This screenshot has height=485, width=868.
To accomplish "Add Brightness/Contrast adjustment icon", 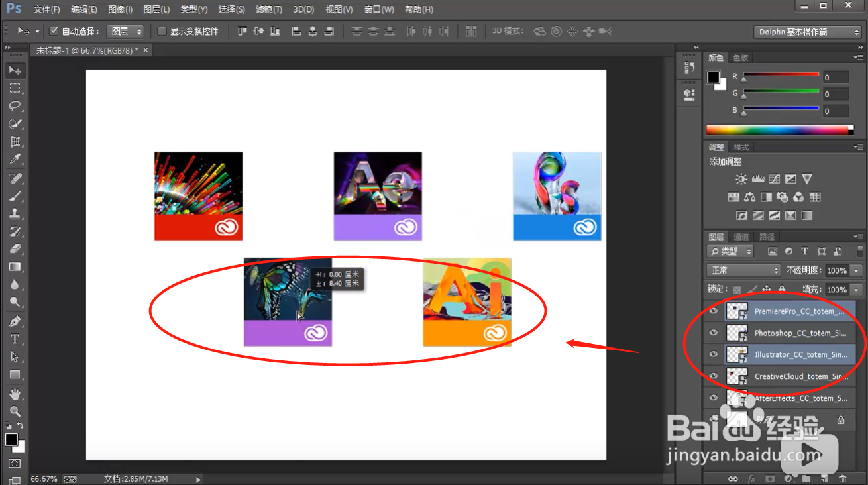I will (x=741, y=179).
